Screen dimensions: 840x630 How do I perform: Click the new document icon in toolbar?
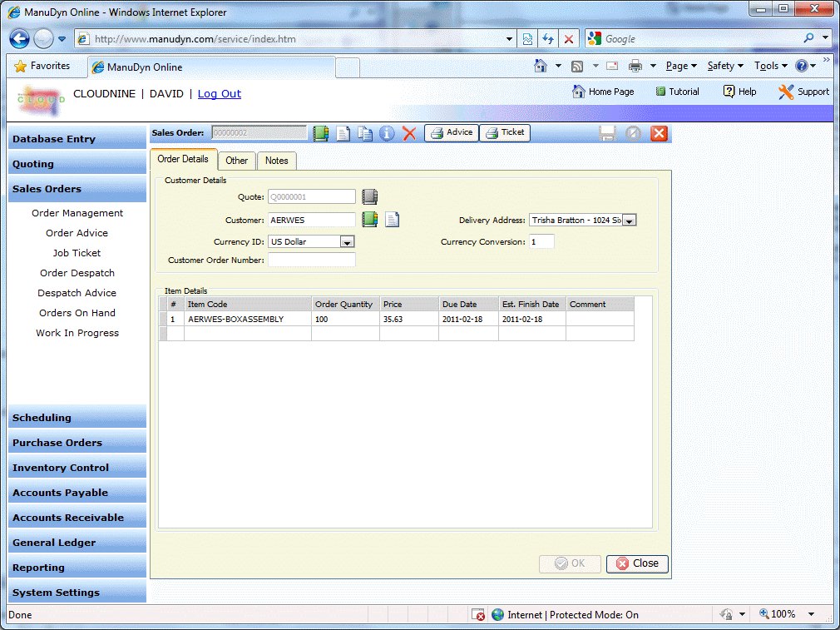pyautogui.click(x=343, y=133)
